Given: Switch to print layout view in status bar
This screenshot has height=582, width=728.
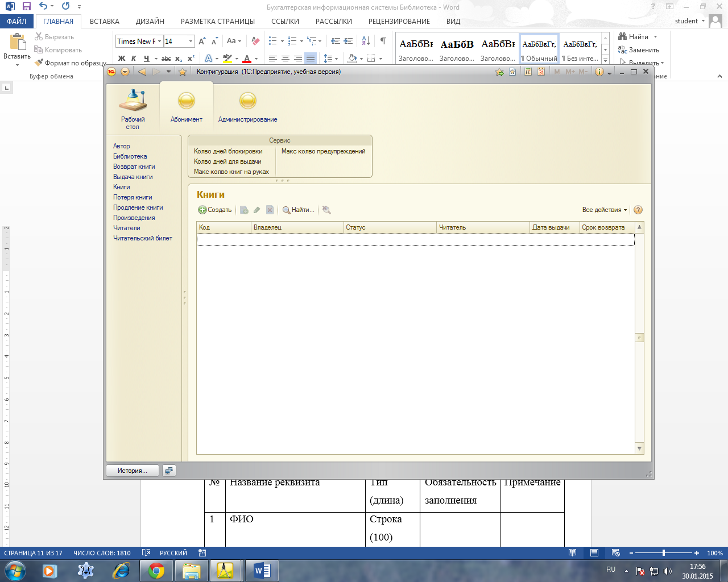Looking at the screenshot, I should click(594, 552).
